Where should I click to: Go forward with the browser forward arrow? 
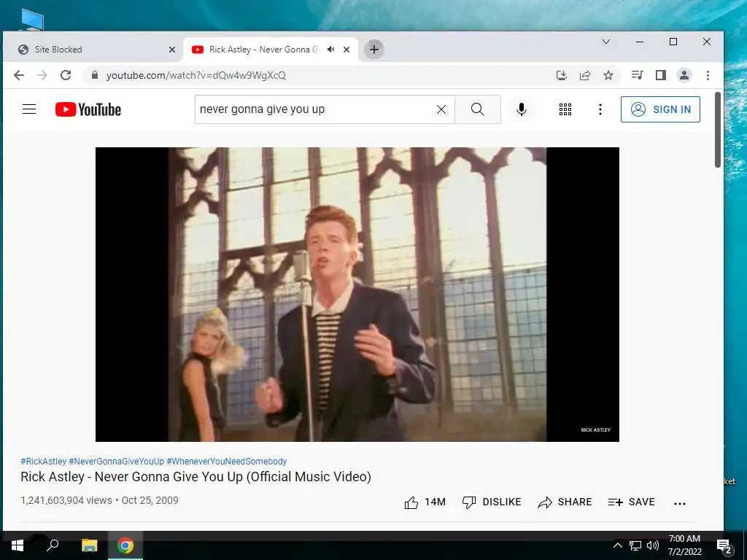[x=42, y=75]
